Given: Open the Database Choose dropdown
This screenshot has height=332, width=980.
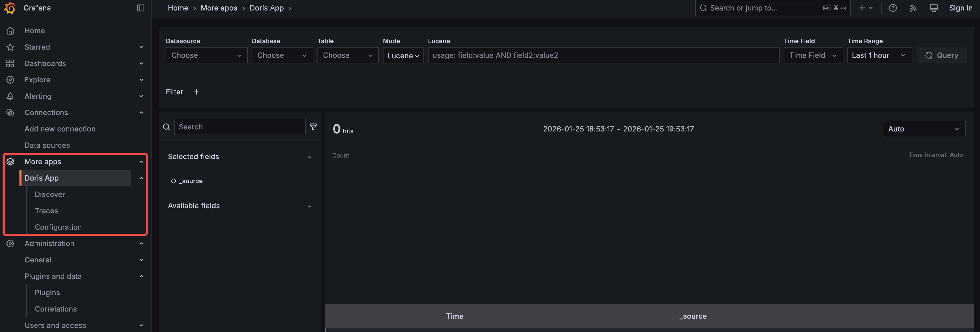Looking at the screenshot, I should coord(282,55).
